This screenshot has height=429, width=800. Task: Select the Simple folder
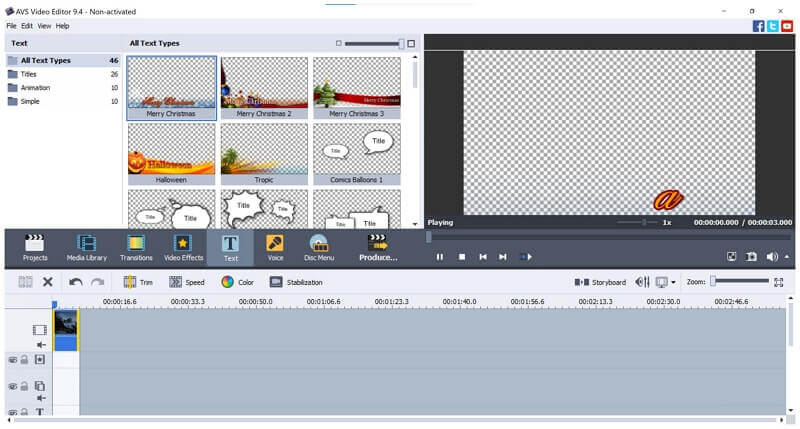click(x=63, y=102)
